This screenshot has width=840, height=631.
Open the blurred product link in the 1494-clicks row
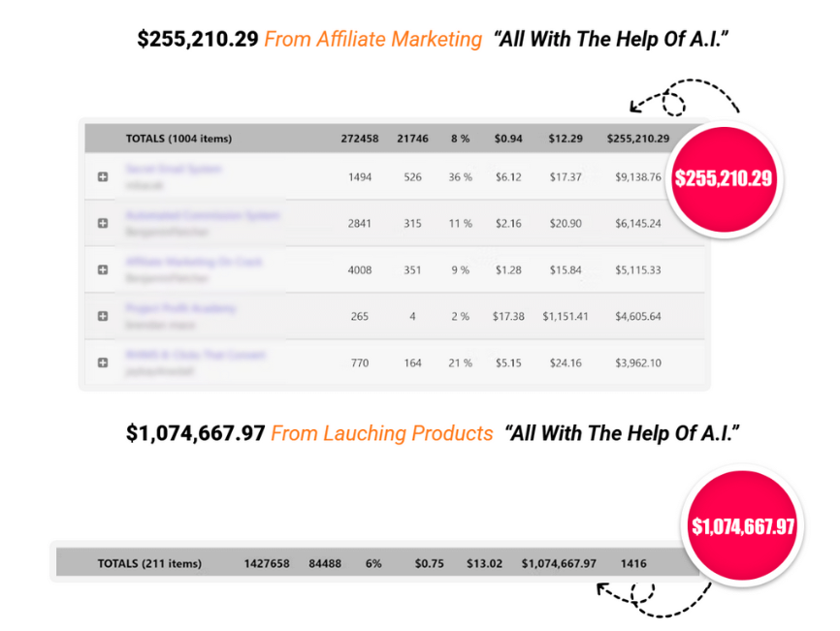tap(174, 169)
